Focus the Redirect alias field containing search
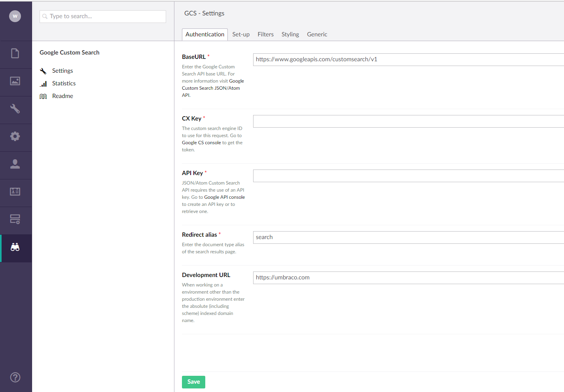Image resolution: width=564 pixels, height=392 pixels. 409,237
